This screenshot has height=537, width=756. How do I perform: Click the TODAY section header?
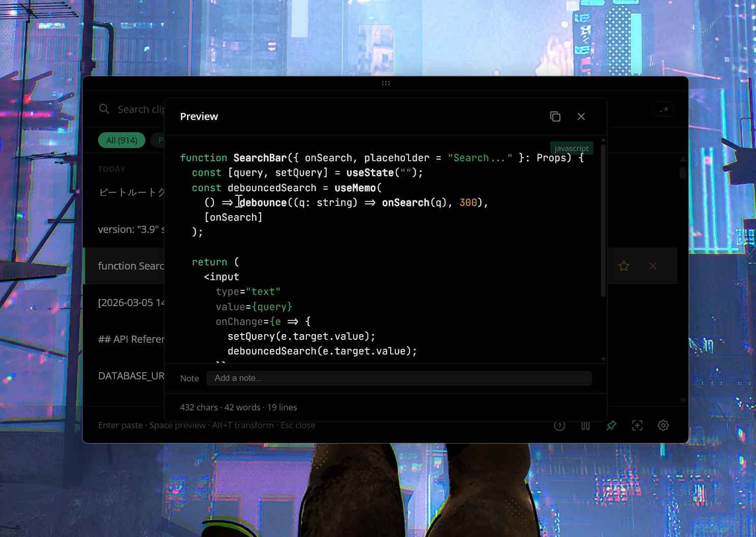111,169
